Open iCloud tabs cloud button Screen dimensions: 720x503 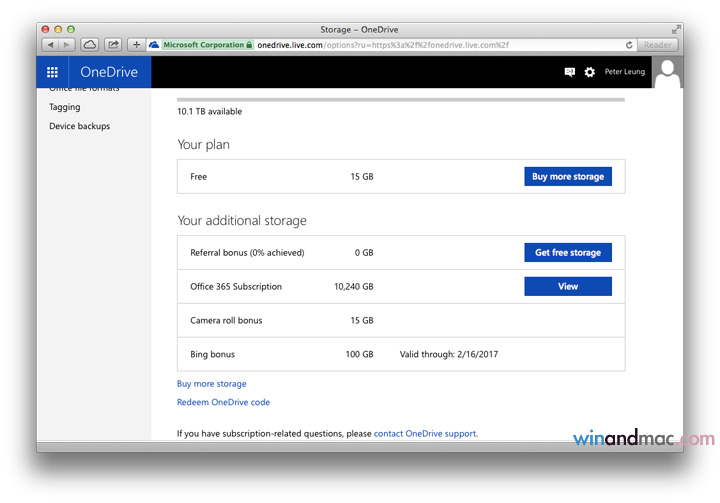pos(90,45)
